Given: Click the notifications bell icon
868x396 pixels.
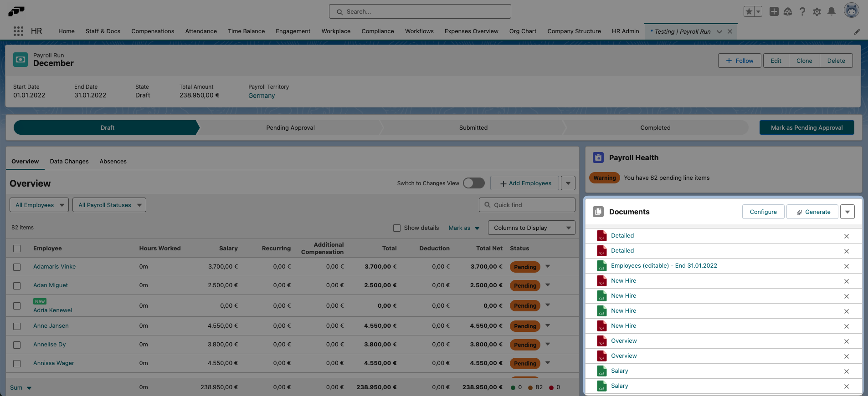Looking at the screenshot, I should [x=831, y=11].
